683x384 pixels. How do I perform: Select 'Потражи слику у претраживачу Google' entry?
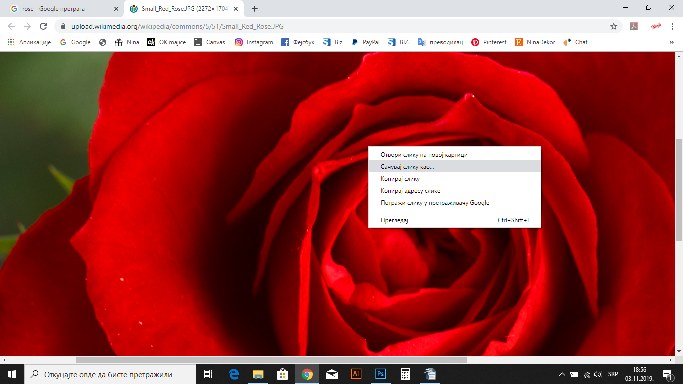[x=454, y=202]
